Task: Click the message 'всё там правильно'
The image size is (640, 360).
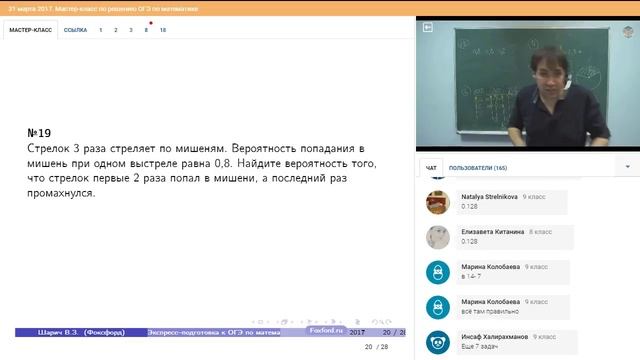Action: pos(490,311)
